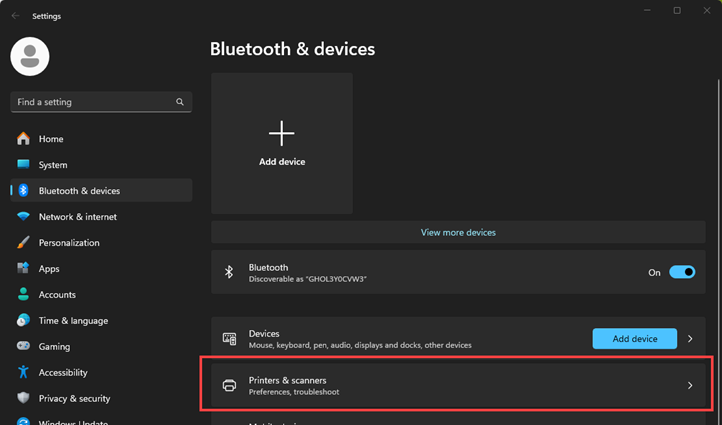Select the System monitor icon
722x425 pixels.
click(23, 165)
